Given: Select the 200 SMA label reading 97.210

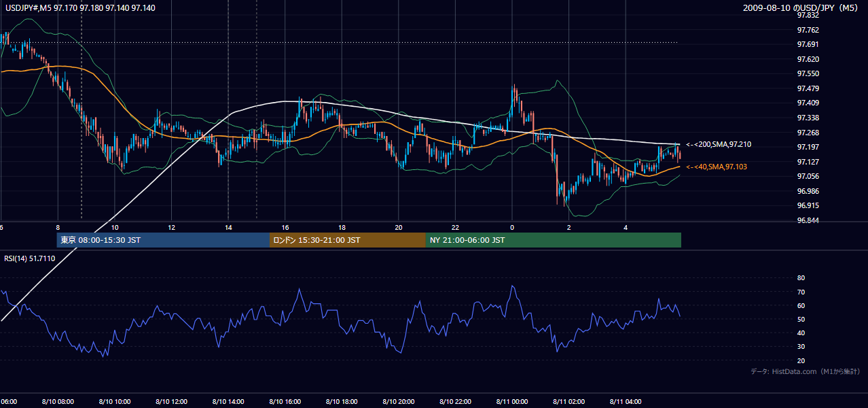Looking at the screenshot, I should click(x=719, y=144).
